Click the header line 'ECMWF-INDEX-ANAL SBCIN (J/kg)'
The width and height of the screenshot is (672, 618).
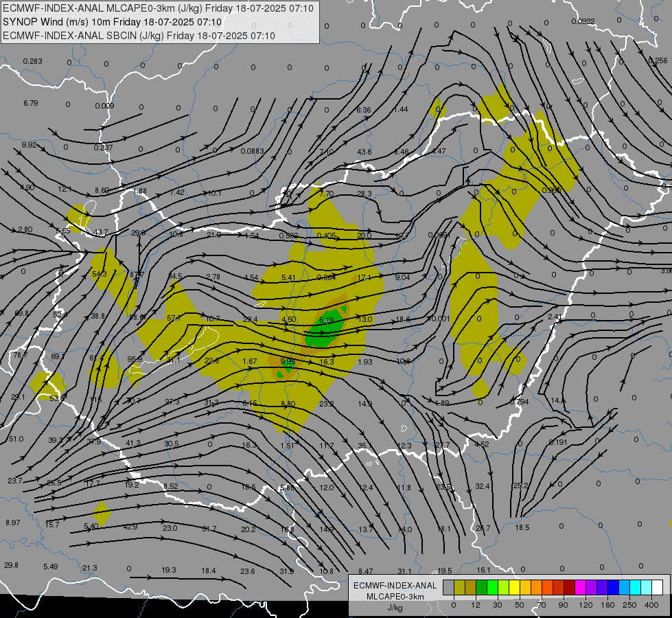84,36
